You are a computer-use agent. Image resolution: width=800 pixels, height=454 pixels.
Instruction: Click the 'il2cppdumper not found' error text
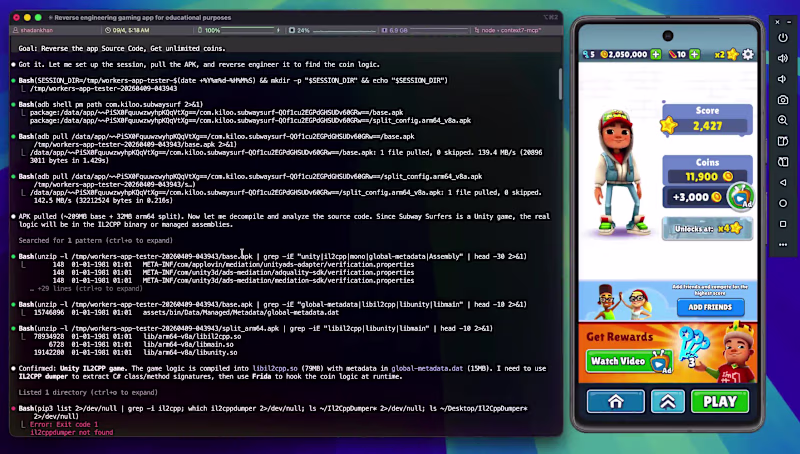pos(71,432)
